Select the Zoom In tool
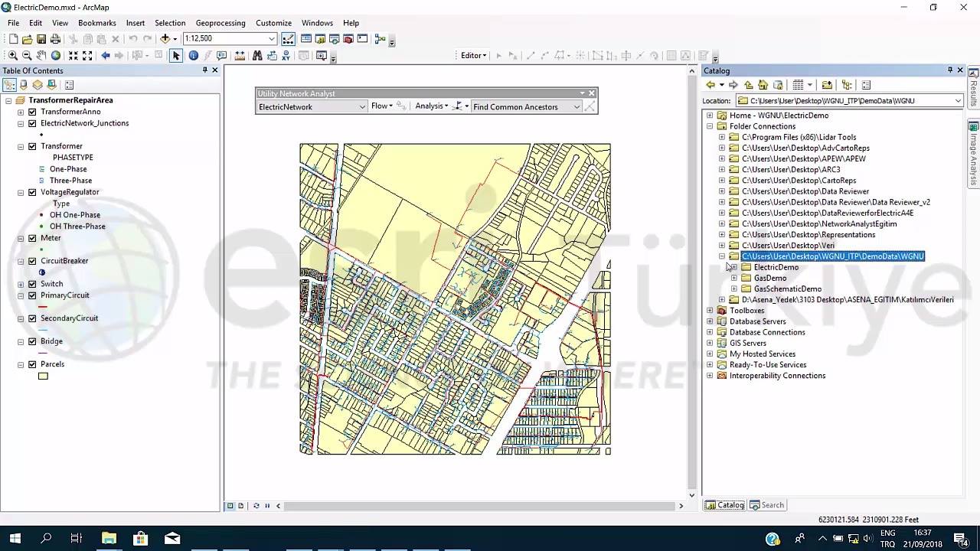Image resolution: width=980 pixels, height=551 pixels. point(13,56)
